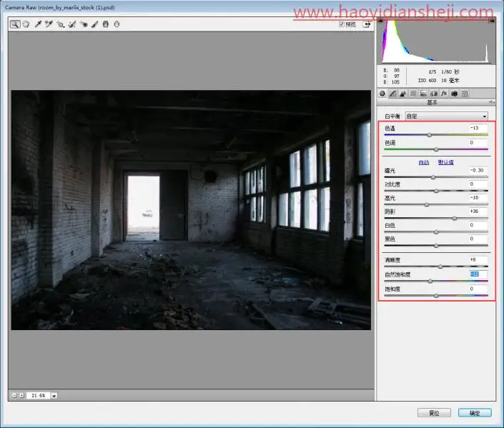This screenshot has height=428, width=504.
Task: Switch to the Tone Curve panel tab
Action: pos(392,94)
